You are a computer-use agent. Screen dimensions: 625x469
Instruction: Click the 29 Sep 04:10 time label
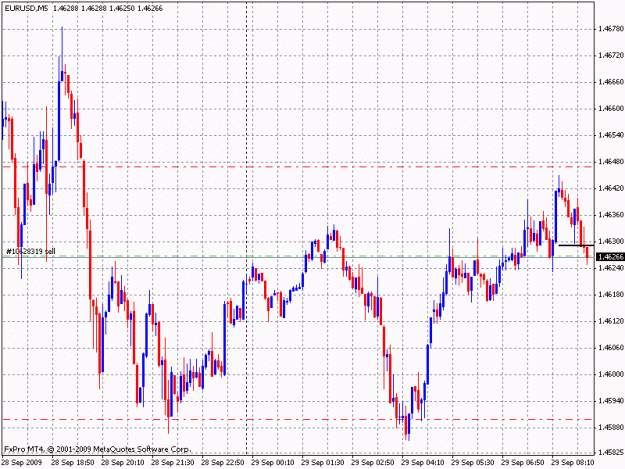click(423, 462)
